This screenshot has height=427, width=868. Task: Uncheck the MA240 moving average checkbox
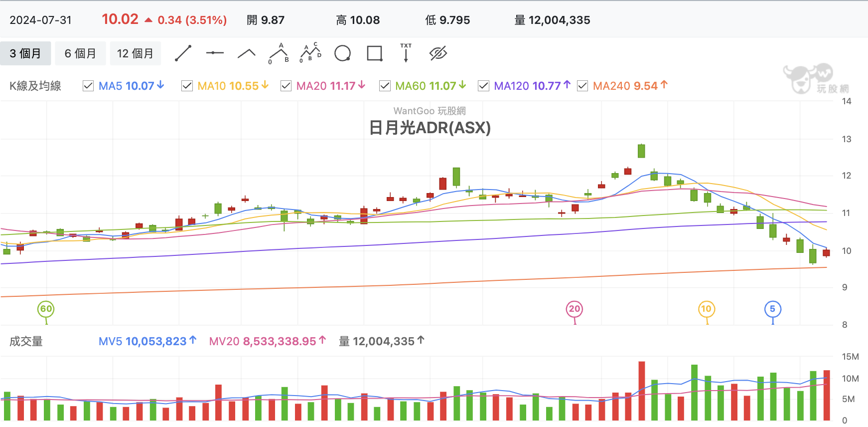coord(582,86)
